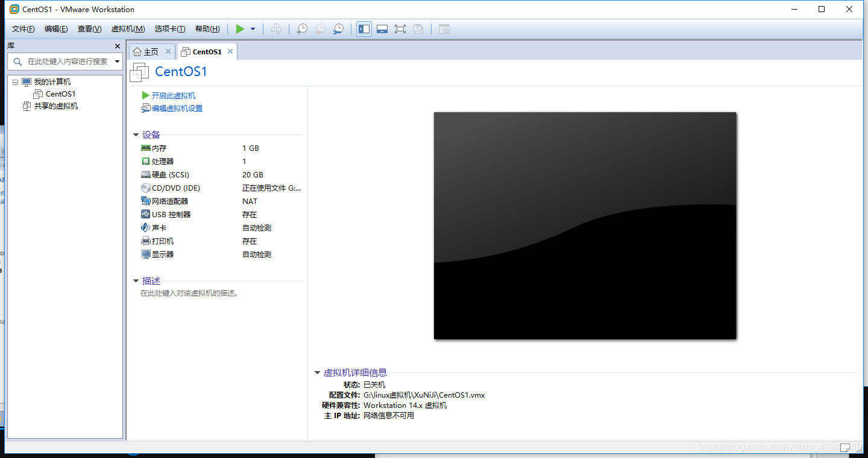
Task: Toggle the thumbnail bar view button
Action: point(382,29)
